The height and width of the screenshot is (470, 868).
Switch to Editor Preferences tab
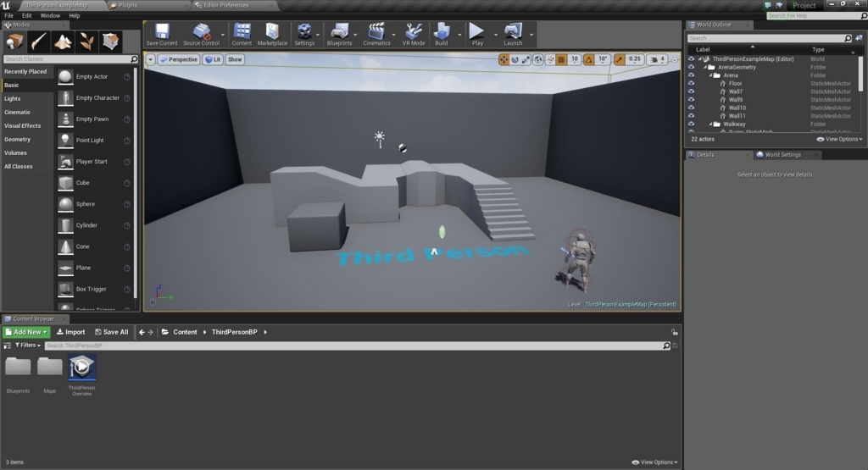pyautogui.click(x=225, y=5)
